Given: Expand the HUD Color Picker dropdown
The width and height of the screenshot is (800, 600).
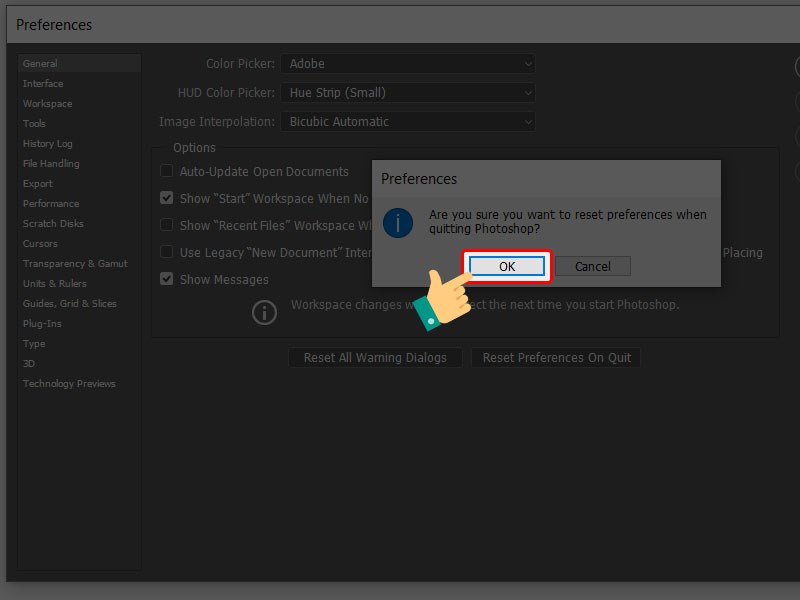Looking at the screenshot, I should 407,93.
